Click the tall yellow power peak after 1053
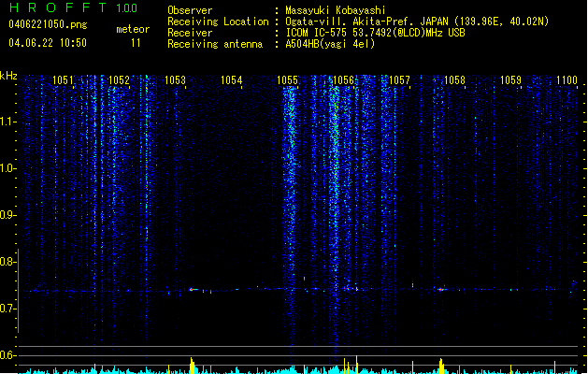 coord(192,366)
